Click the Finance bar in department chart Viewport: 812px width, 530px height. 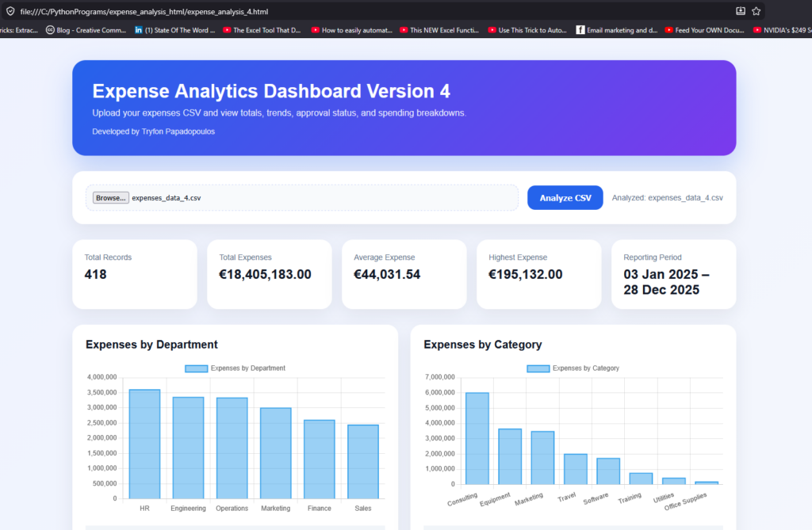[x=320, y=459]
